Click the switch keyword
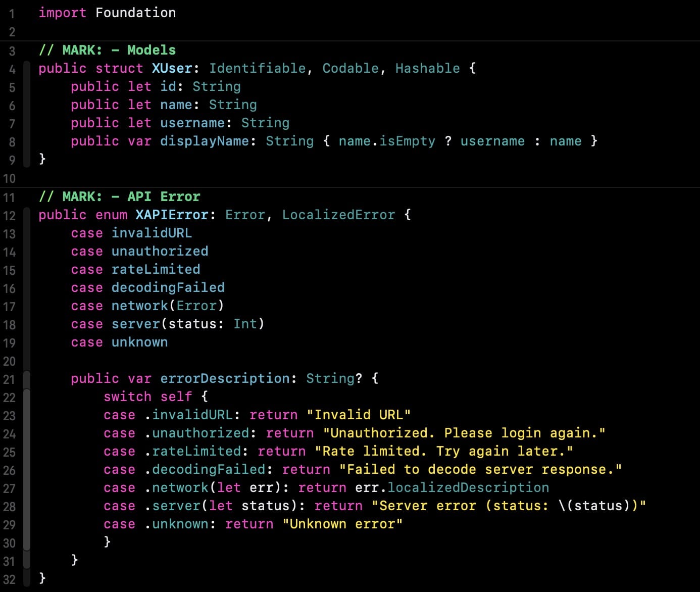 coord(127,397)
